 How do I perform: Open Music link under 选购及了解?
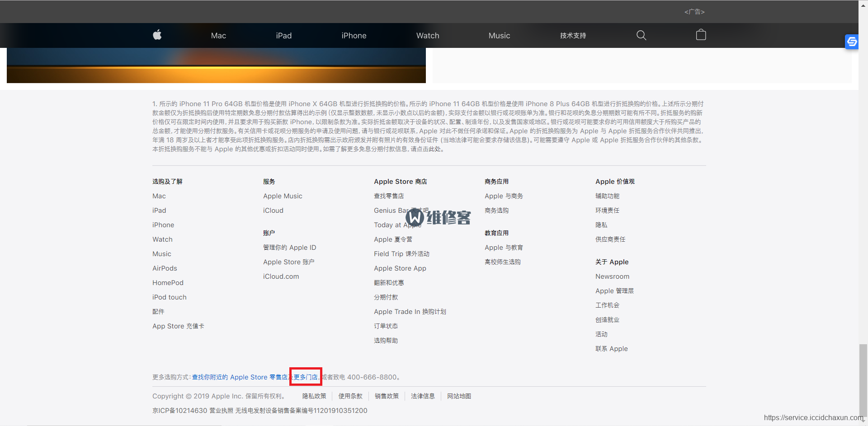[162, 254]
